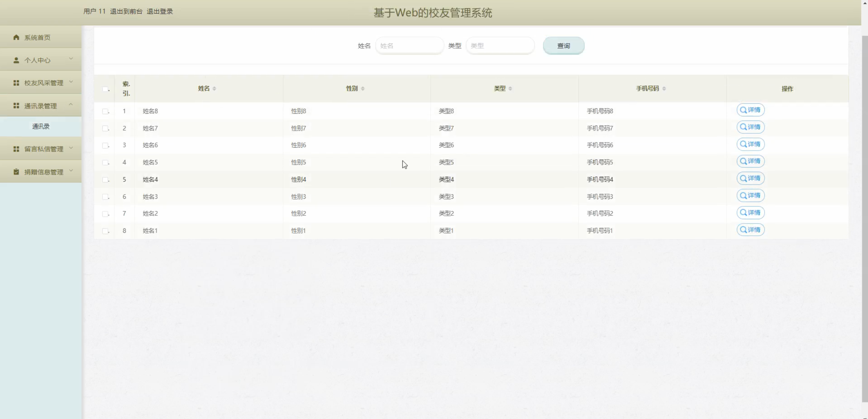868x419 pixels.
Task: Check the box for row 姓名8
Action: (105, 111)
